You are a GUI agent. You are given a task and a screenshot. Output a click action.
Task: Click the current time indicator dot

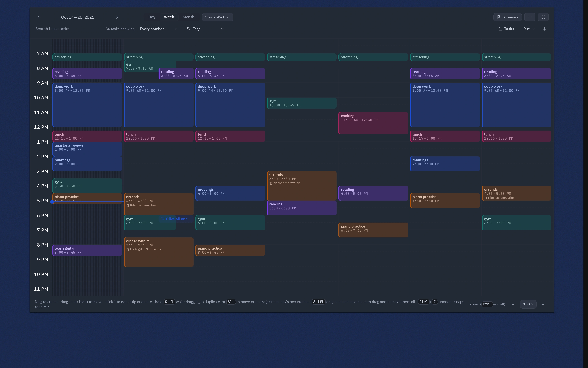click(52, 202)
